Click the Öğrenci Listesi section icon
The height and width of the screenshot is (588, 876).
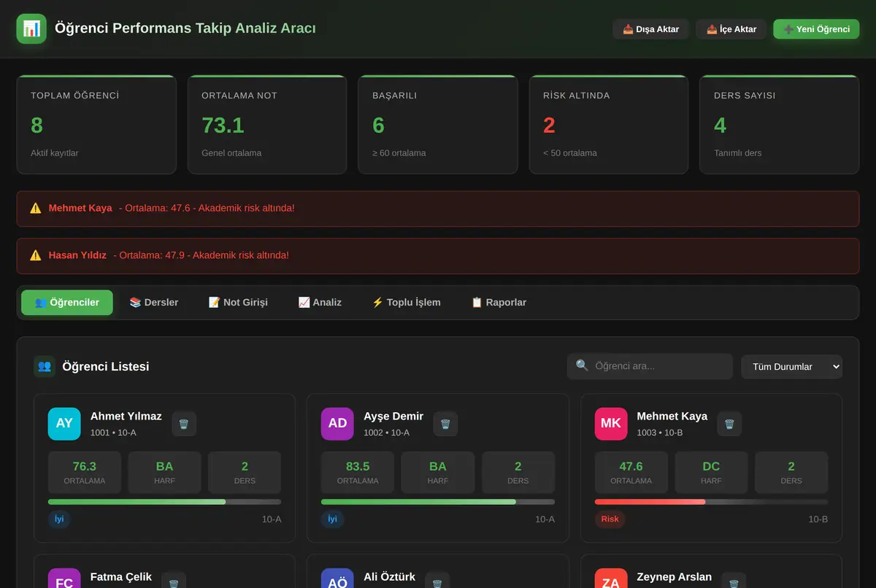[x=45, y=366]
